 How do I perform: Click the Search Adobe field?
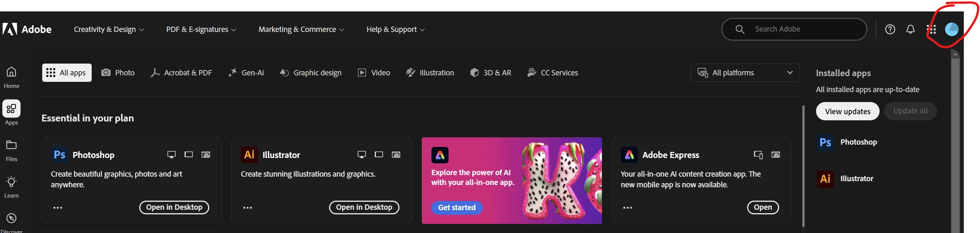794,29
